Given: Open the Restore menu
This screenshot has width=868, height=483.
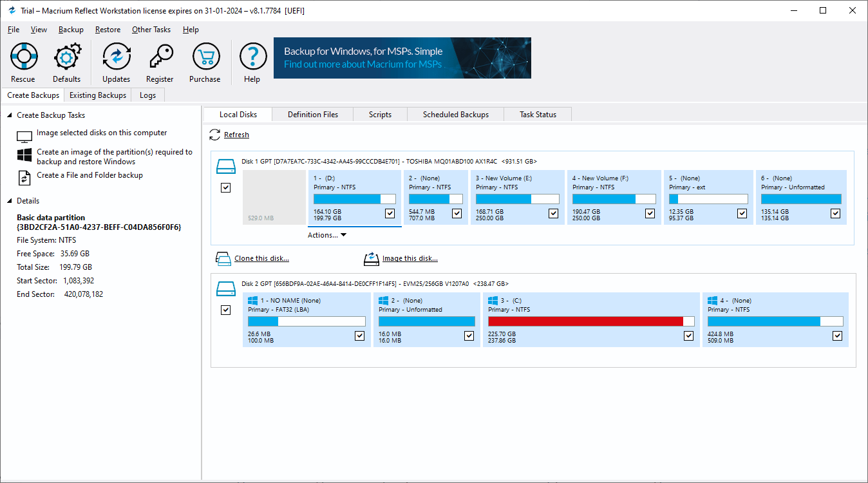Looking at the screenshot, I should pos(108,30).
